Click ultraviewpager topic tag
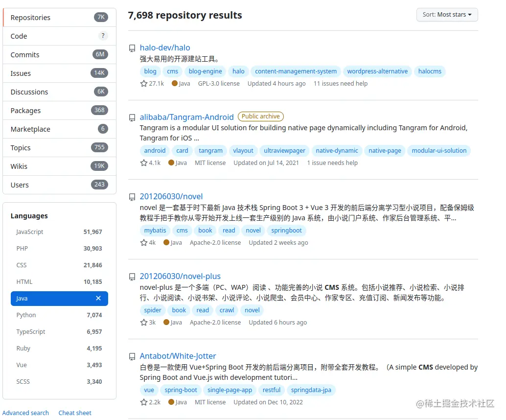506x420 pixels. [284, 151]
